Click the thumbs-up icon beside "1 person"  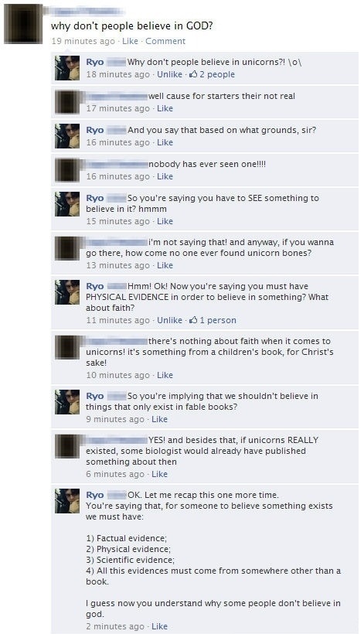(x=193, y=320)
